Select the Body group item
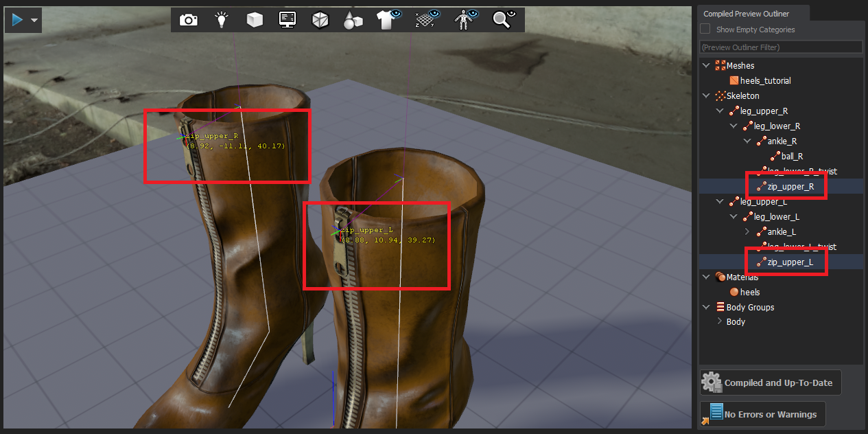Screen dimensions: 868x434 (x=736, y=322)
